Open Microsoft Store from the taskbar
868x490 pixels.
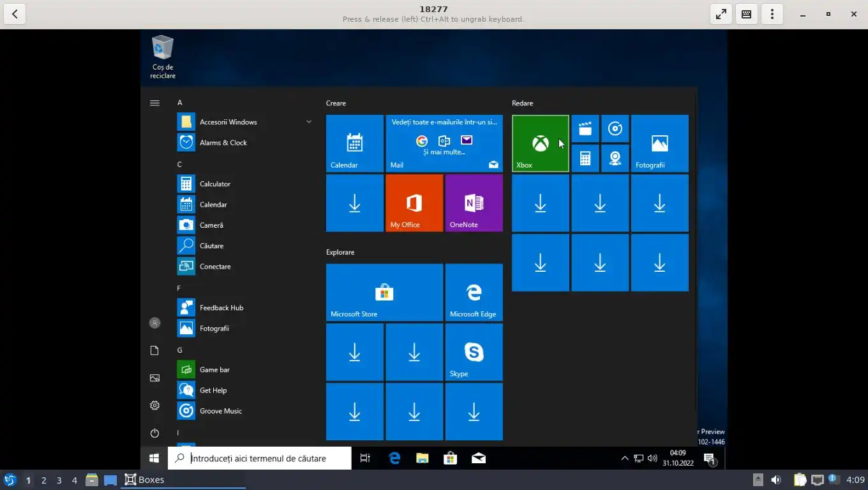(450, 458)
